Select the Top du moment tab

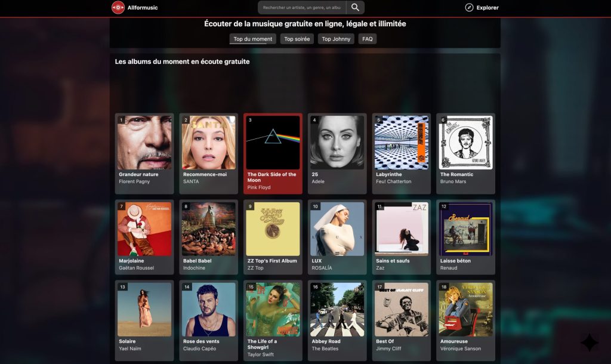point(253,38)
